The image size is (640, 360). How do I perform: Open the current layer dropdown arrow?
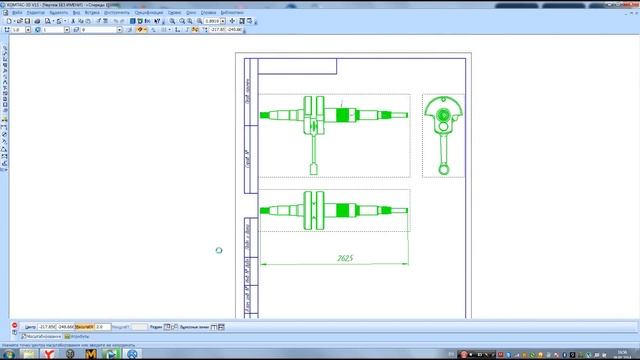(119, 30)
